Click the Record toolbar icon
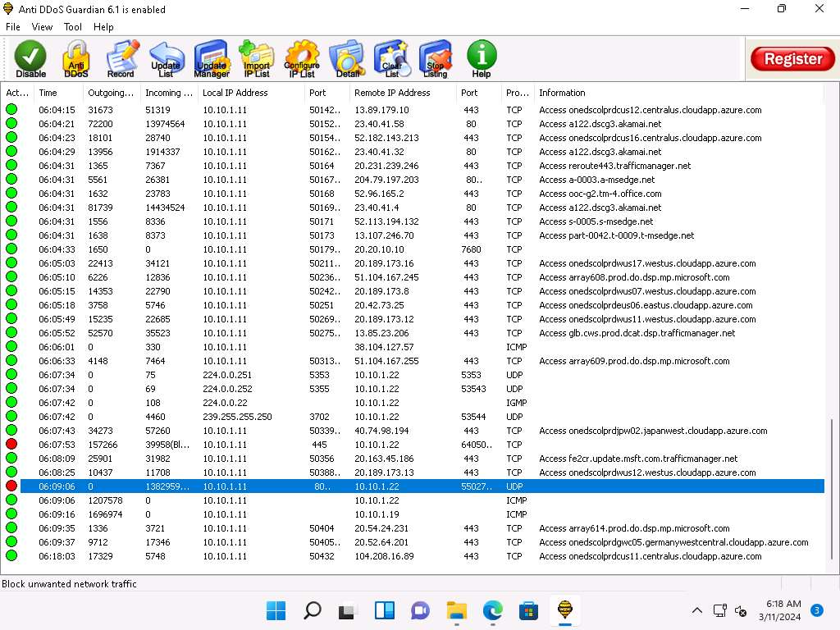 [121, 59]
